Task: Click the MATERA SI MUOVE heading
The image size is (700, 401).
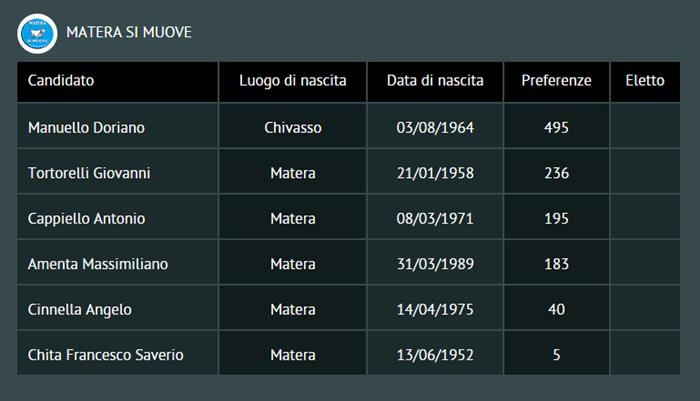Action: [129, 33]
